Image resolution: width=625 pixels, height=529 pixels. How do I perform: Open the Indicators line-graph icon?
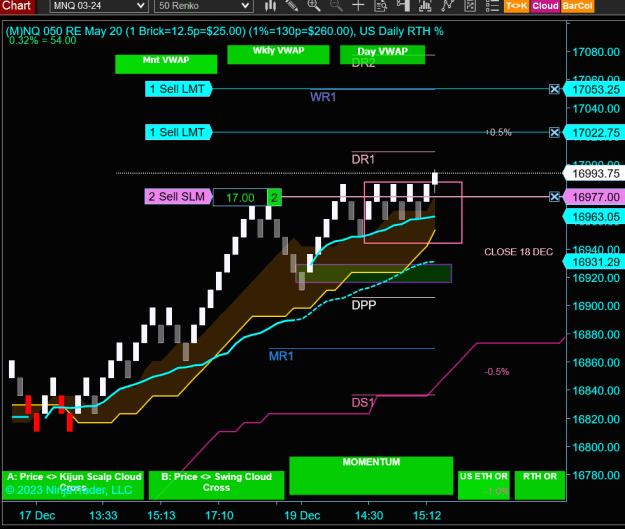point(448,6)
